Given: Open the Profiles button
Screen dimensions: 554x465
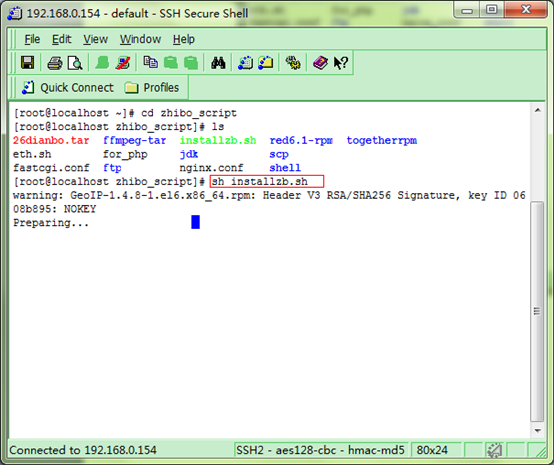Looking at the screenshot, I should (x=152, y=88).
